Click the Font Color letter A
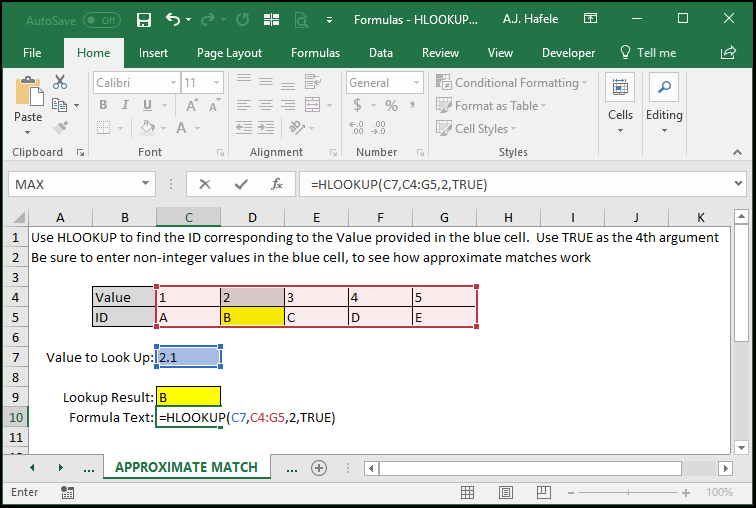Viewport: 756px width, 508px height. point(181,128)
